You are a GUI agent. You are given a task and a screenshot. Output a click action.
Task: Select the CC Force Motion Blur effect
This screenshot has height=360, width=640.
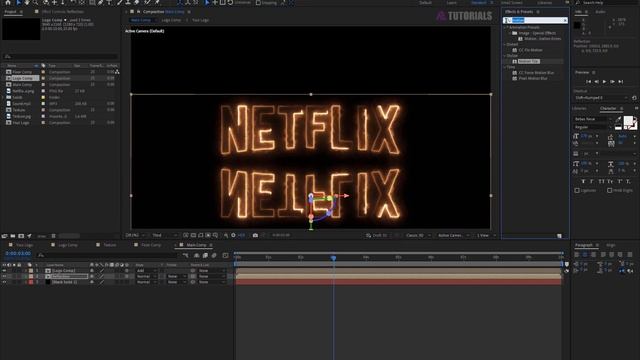[536, 73]
